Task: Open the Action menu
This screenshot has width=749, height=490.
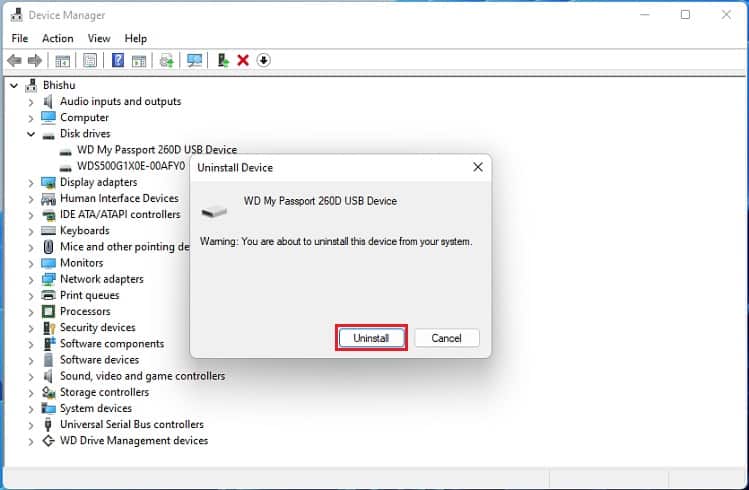Action: [x=58, y=38]
